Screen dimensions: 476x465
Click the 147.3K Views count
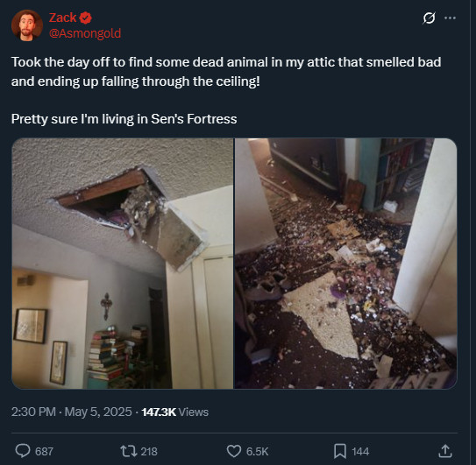175,412
